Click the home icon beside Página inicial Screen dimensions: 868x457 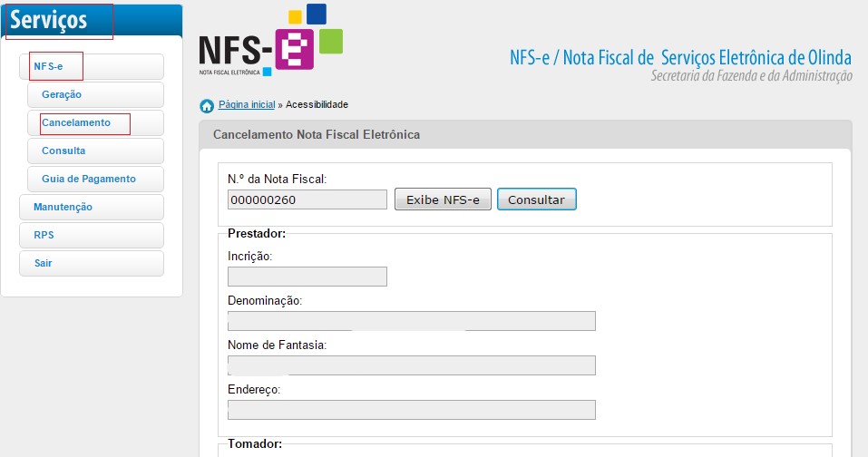coord(207,105)
